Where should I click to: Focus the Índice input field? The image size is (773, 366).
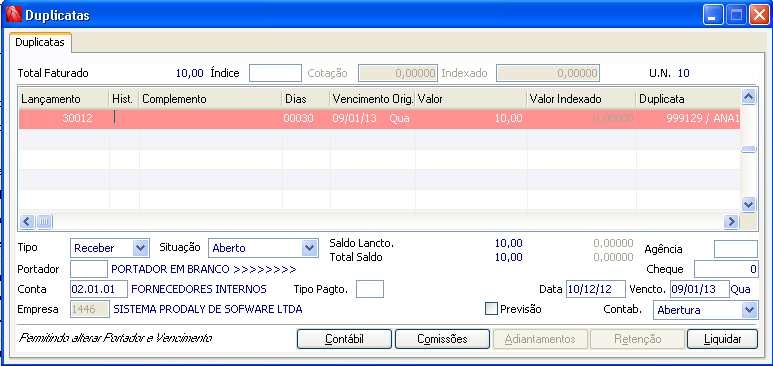275,73
